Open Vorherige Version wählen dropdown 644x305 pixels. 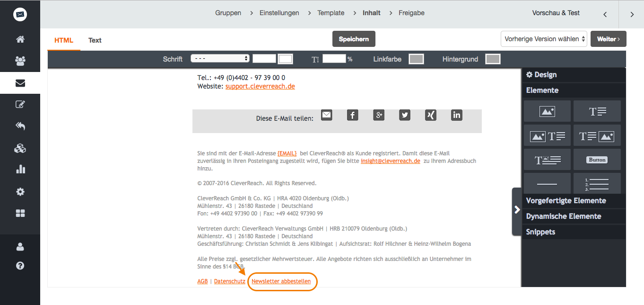point(544,39)
